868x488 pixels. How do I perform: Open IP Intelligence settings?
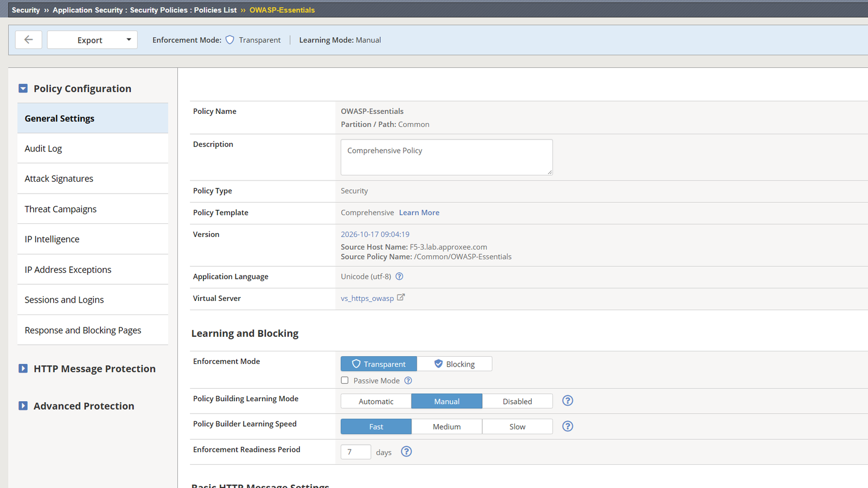[93, 239]
